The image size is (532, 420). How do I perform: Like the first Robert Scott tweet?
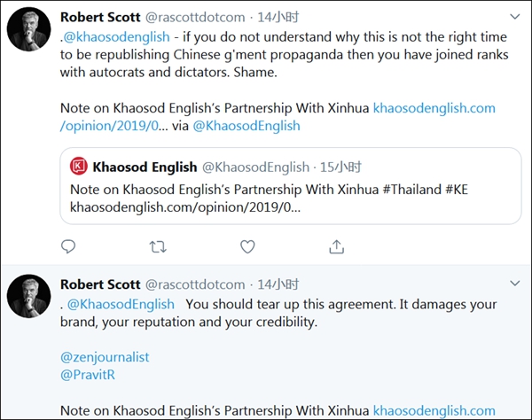248,245
